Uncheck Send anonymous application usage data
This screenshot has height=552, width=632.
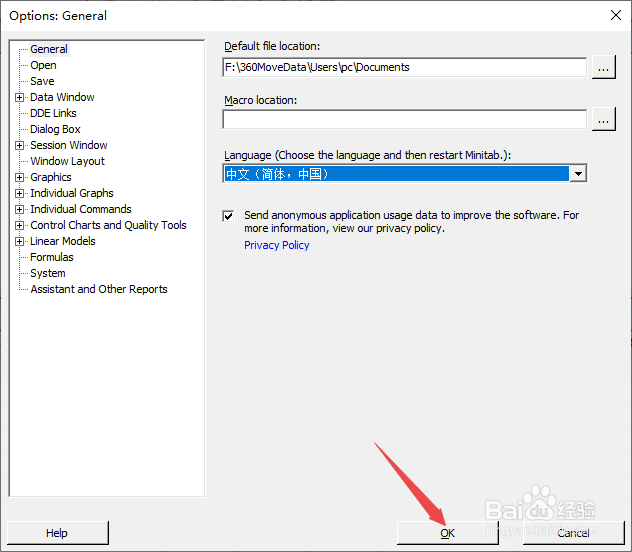(x=228, y=216)
